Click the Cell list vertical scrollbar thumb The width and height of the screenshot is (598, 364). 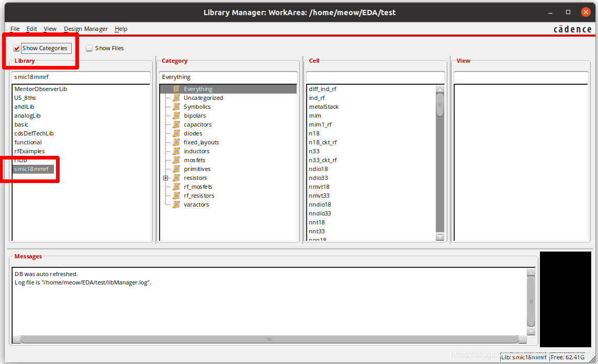click(x=440, y=105)
